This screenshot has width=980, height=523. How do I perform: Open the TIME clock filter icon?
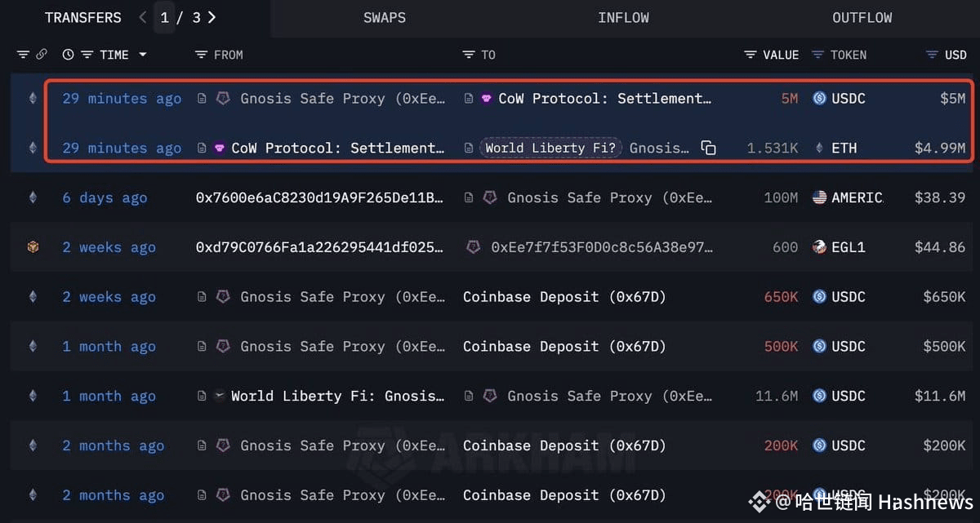tap(68, 55)
